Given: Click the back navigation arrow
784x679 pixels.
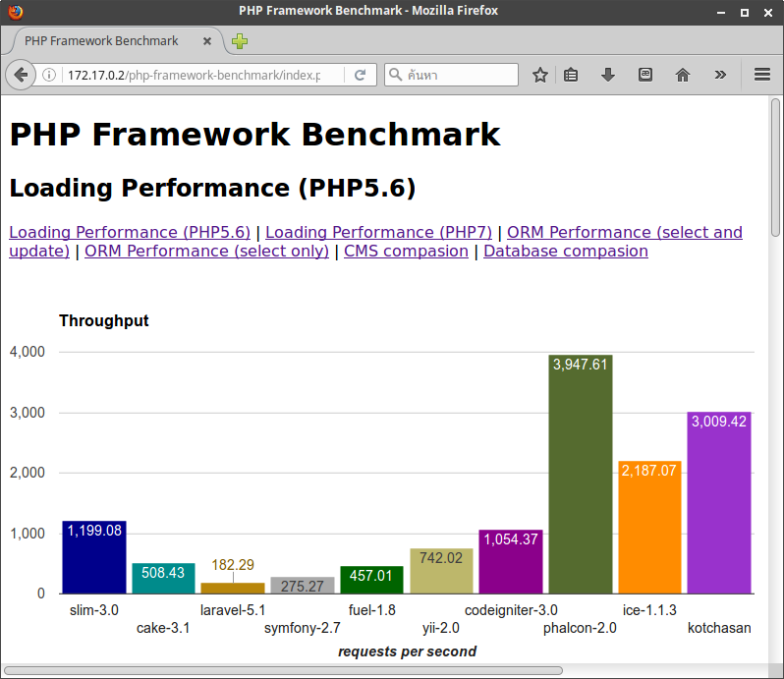Looking at the screenshot, I should [21, 75].
